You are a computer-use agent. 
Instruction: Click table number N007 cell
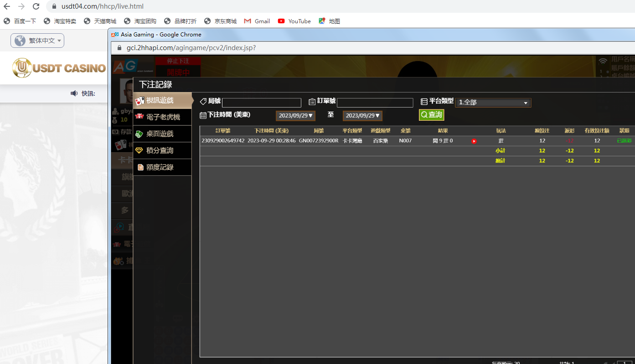[405, 141]
